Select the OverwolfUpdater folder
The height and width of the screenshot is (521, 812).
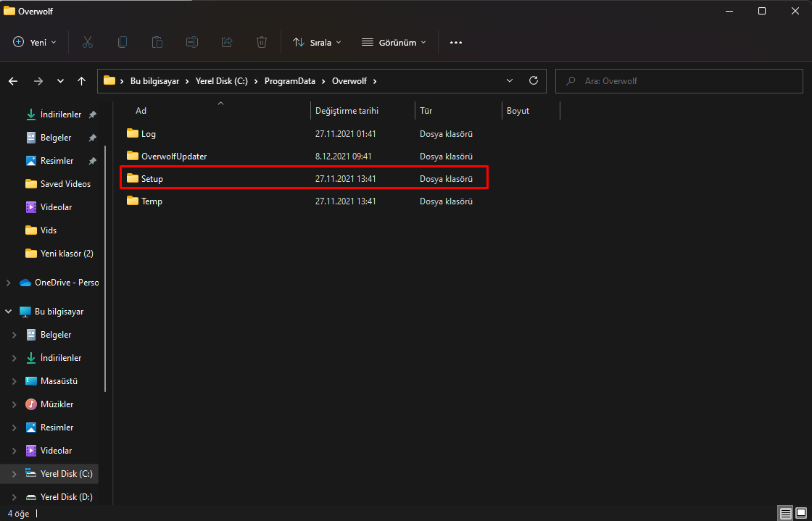coord(167,156)
